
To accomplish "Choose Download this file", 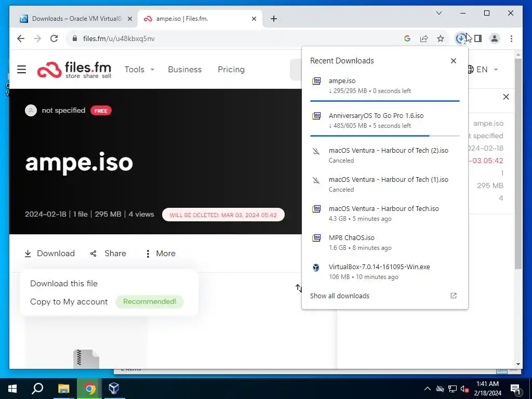I will click(x=64, y=283).
